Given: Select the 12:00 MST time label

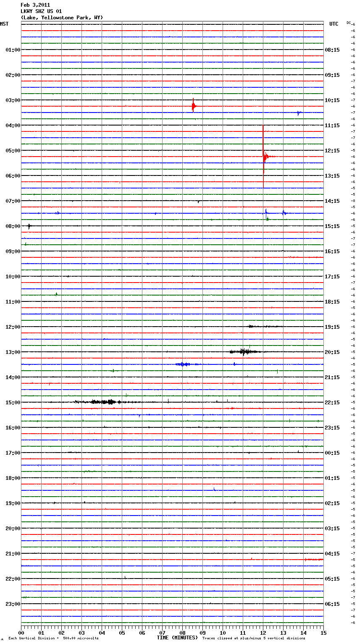Looking at the screenshot, I should 13,327.
